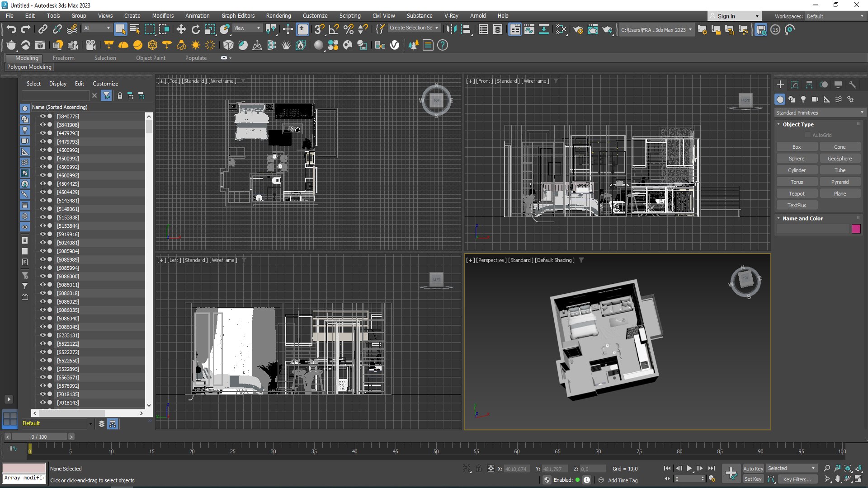
Task: Toggle visibility of object [7018135]
Action: click(x=43, y=394)
